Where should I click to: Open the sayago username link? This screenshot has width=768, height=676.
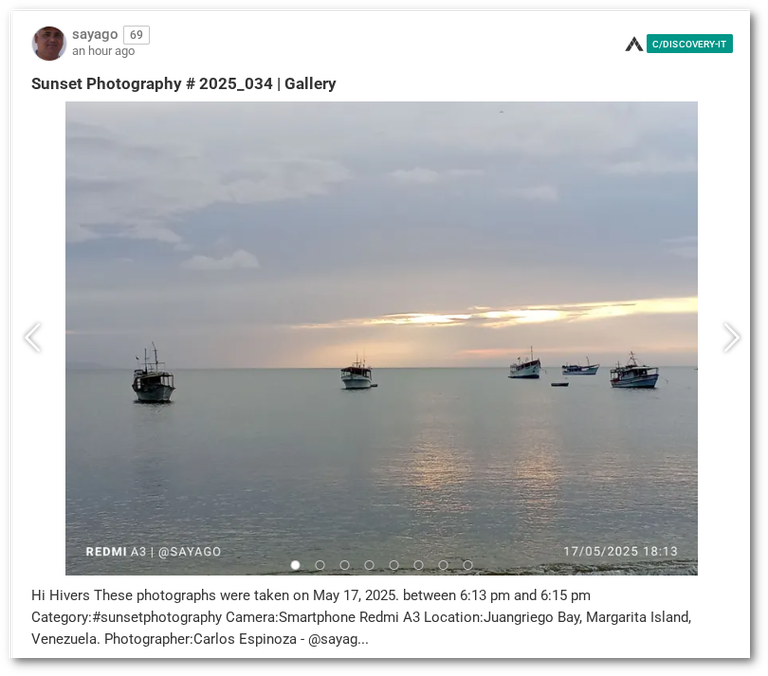click(95, 34)
